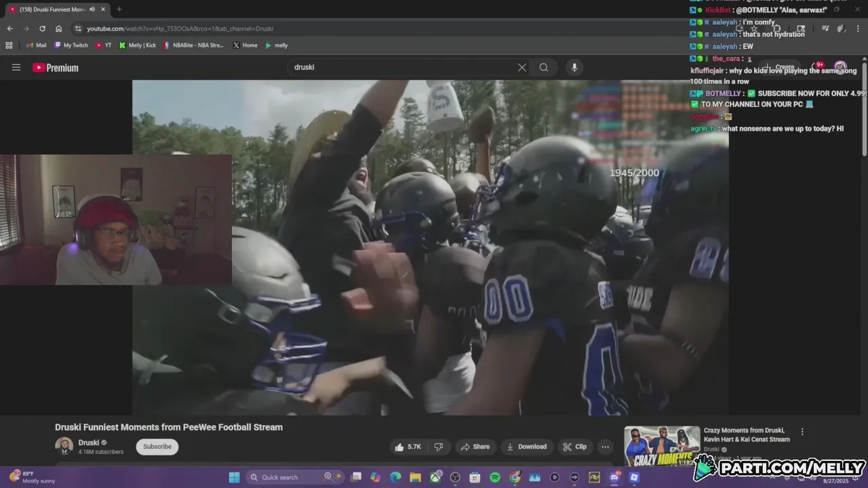This screenshot has height=488, width=868.
Task: Share the video
Action: [475, 447]
